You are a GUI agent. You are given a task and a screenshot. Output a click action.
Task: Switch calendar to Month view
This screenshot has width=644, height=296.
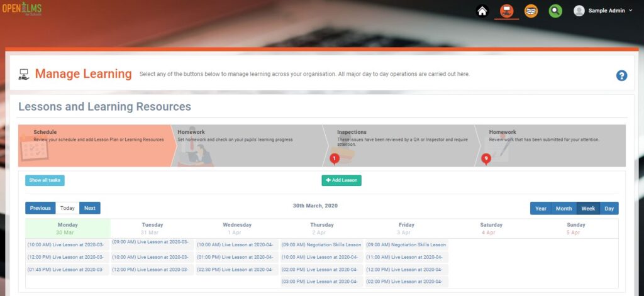[x=564, y=209]
